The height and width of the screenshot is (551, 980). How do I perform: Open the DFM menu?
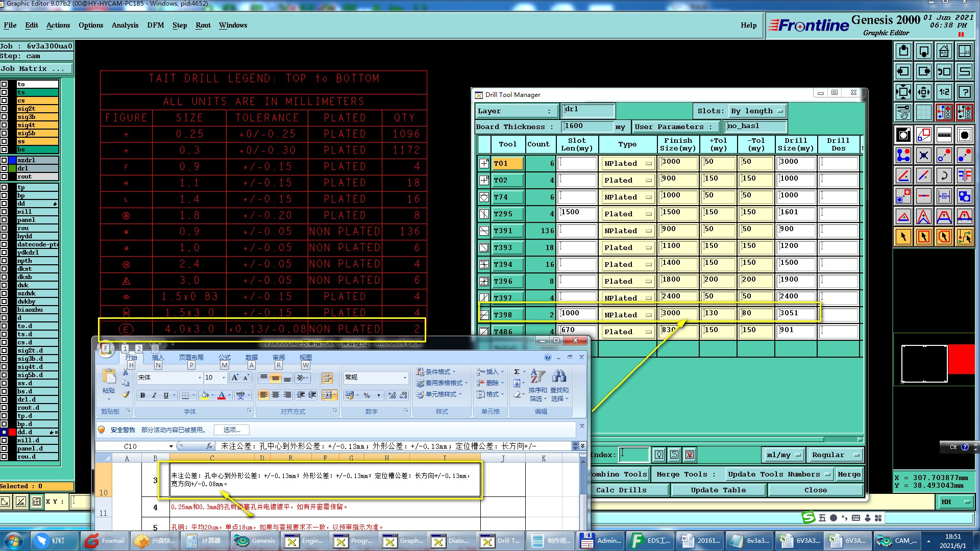coord(155,26)
